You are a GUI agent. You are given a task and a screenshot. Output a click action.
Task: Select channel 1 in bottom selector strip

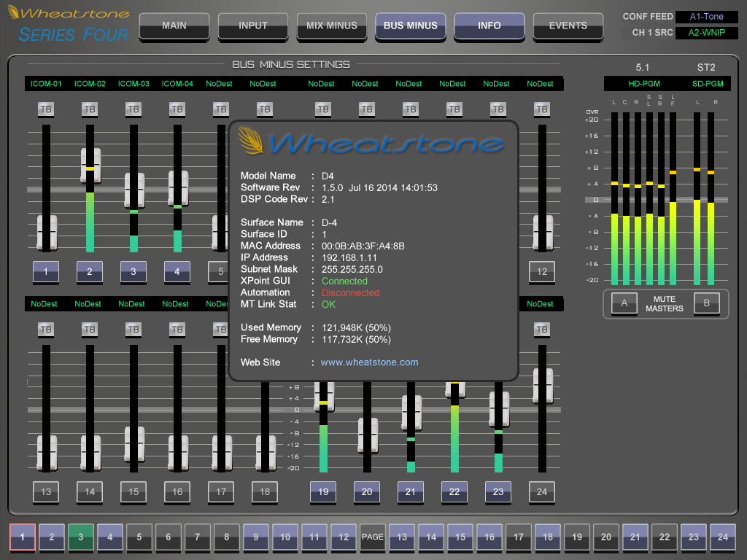tap(23, 537)
